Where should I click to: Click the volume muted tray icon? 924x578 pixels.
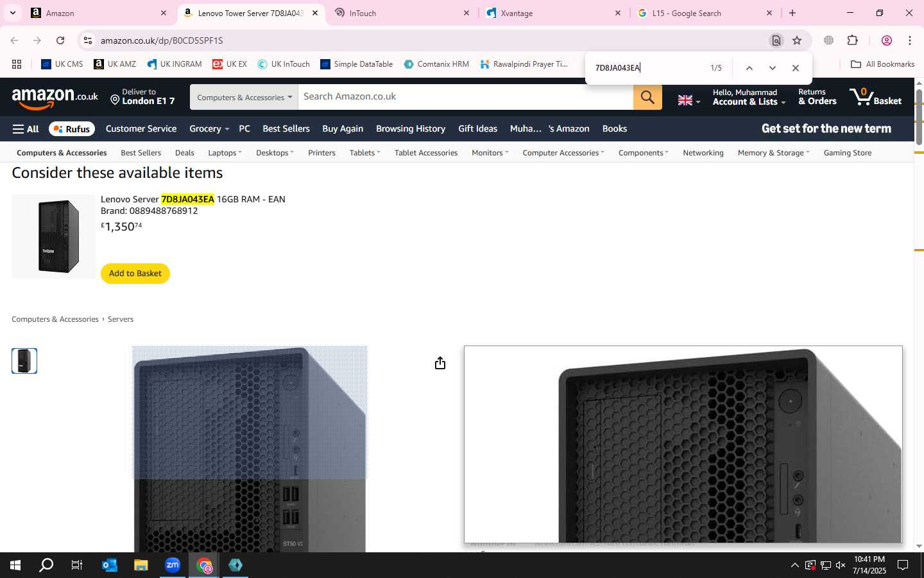pyautogui.click(x=841, y=565)
